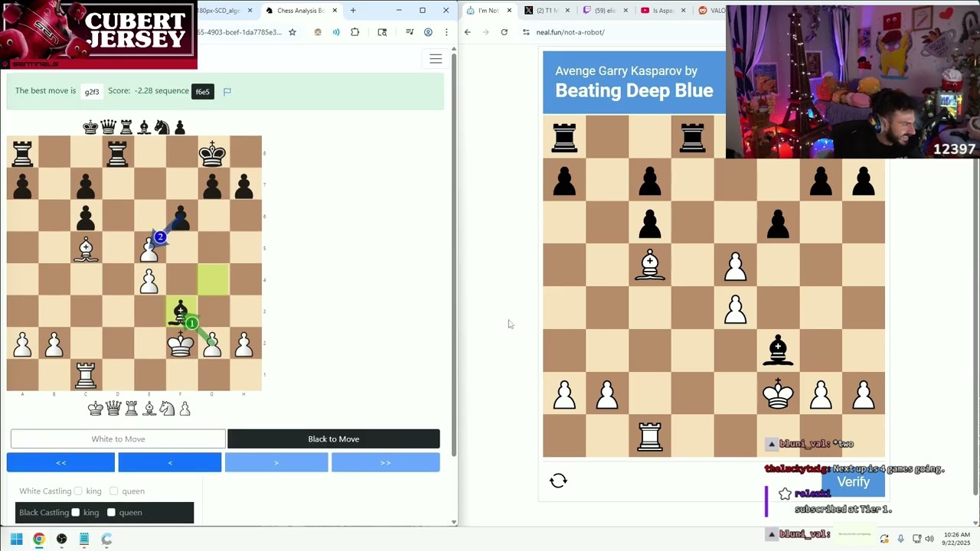Pick the white king from bottom piece palette
This screenshot has height=551, width=980.
coord(96,409)
